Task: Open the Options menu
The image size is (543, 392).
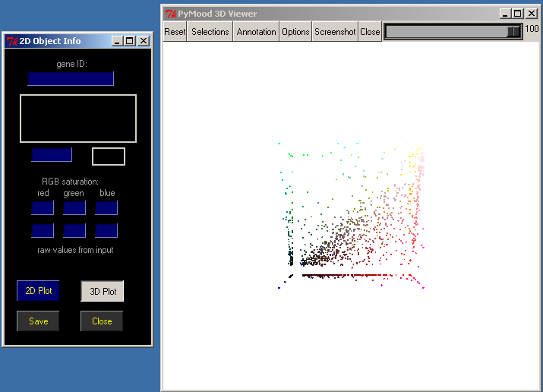Action: point(295,31)
